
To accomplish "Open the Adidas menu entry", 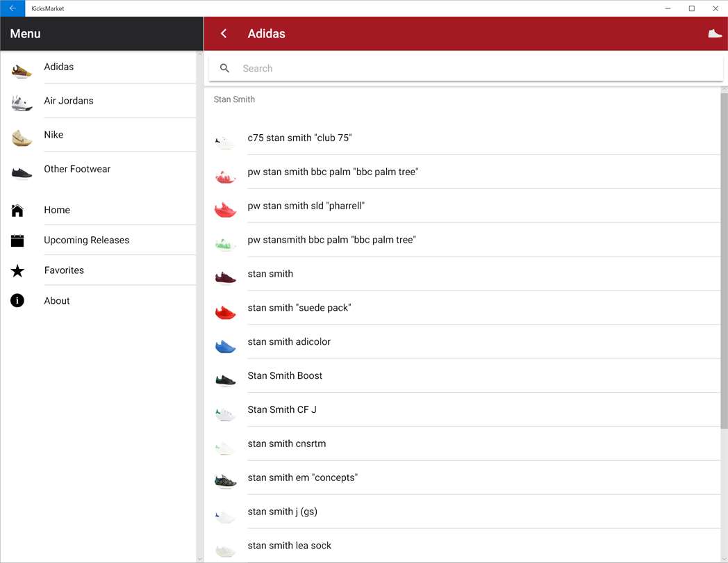I will point(98,67).
